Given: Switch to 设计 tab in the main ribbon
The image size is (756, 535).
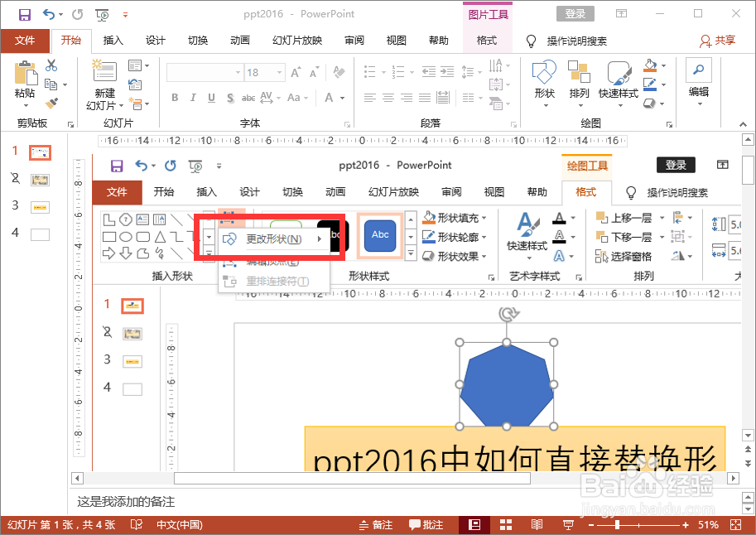Looking at the screenshot, I should (x=155, y=41).
